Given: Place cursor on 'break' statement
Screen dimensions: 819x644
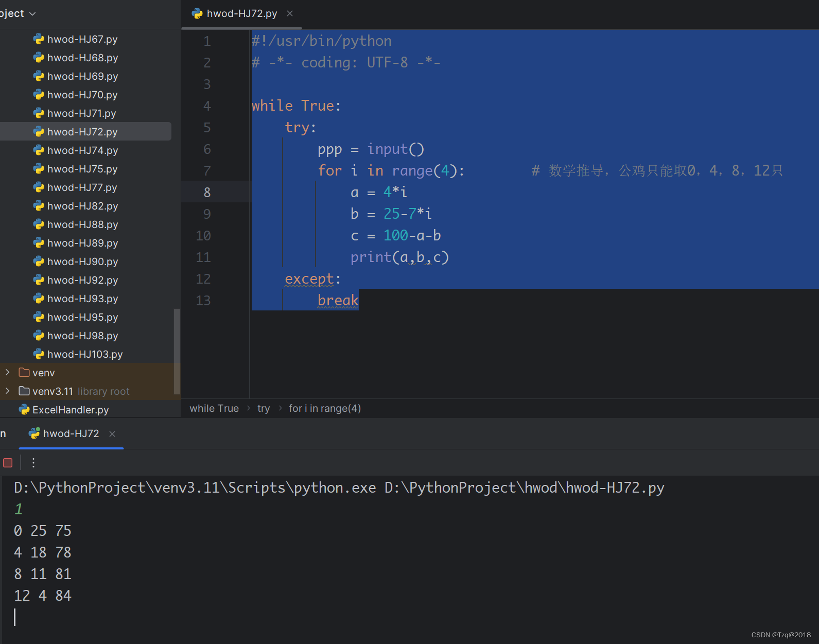Looking at the screenshot, I should (x=338, y=300).
